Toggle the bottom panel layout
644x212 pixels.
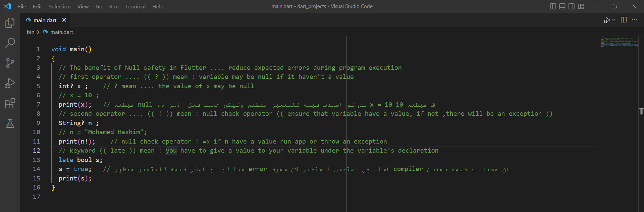point(562,6)
